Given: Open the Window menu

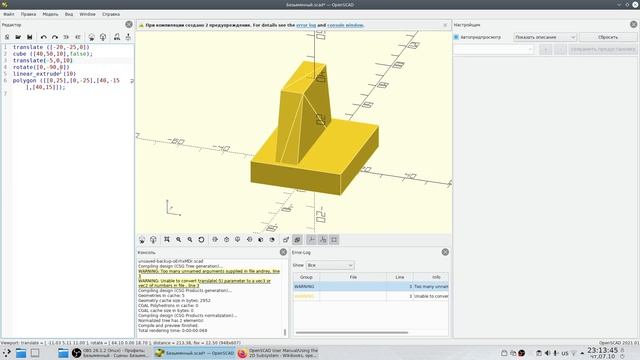Looking at the screenshot, I should pos(87,14).
